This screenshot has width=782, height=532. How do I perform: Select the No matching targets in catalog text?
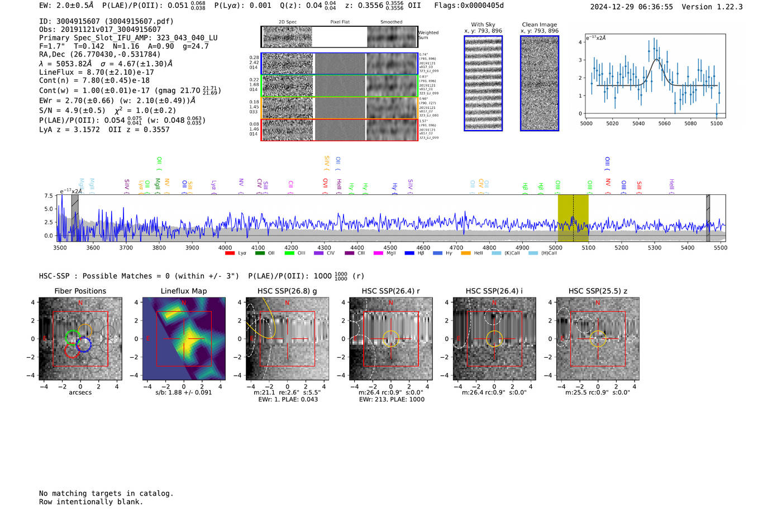pos(106,493)
